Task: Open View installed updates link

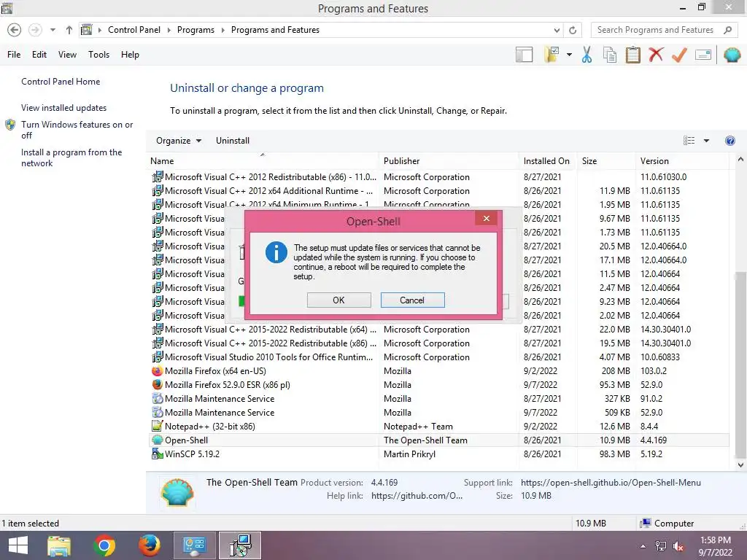Action: 64,108
